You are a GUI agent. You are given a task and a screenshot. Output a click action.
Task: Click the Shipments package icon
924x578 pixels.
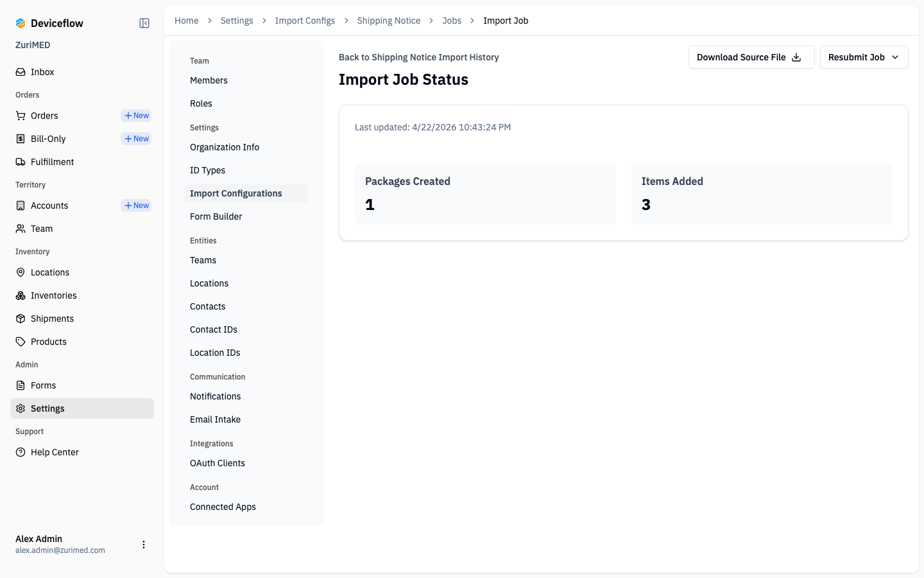(21, 319)
